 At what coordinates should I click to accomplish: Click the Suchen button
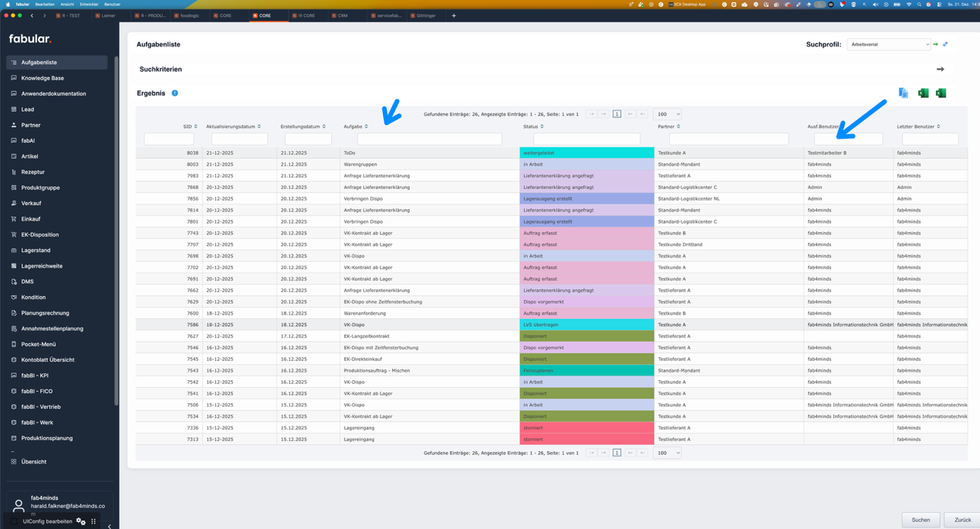pyautogui.click(x=921, y=520)
